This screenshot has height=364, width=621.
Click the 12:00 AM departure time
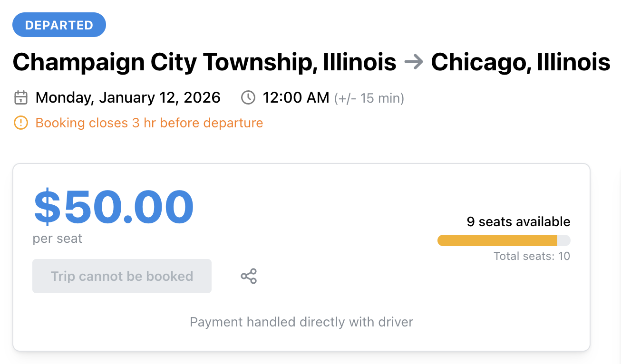coord(296,98)
